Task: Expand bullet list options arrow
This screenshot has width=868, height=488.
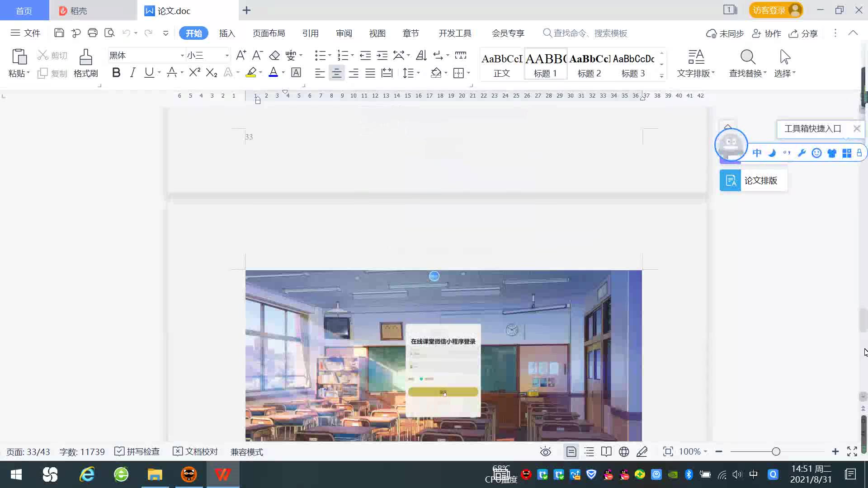Action: click(x=330, y=55)
